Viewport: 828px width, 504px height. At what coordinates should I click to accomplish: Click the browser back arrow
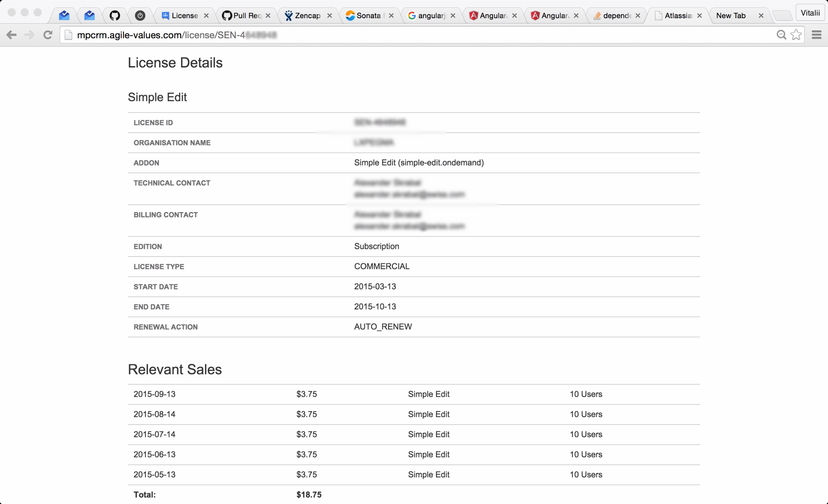pos(12,35)
